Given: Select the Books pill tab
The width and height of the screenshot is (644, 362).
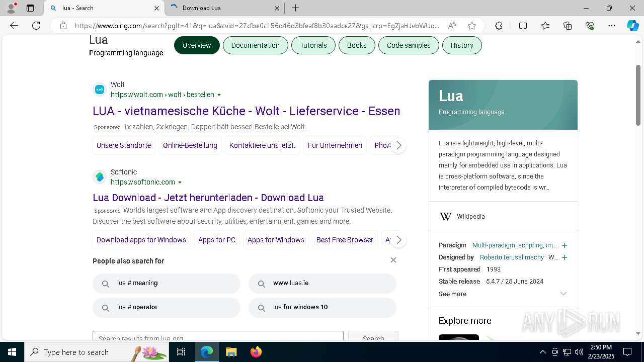Looking at the screenshot, I should click(357, 45).
